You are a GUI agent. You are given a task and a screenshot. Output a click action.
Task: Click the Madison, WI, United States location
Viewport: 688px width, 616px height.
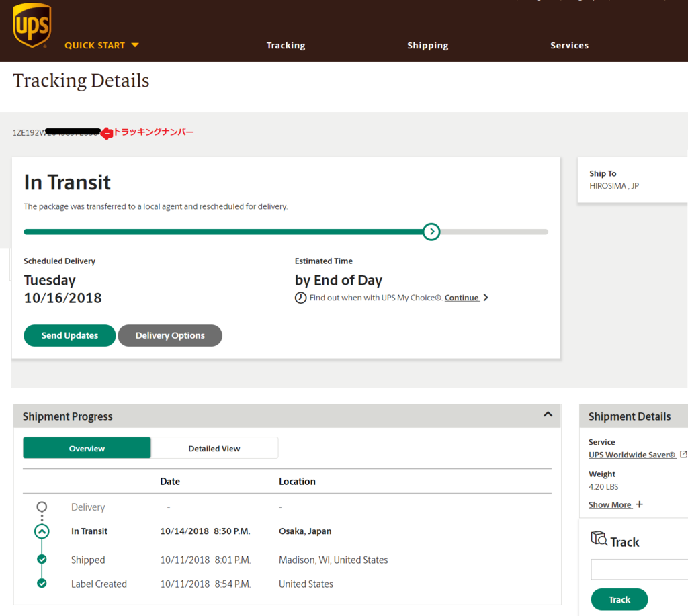(333, 560)
